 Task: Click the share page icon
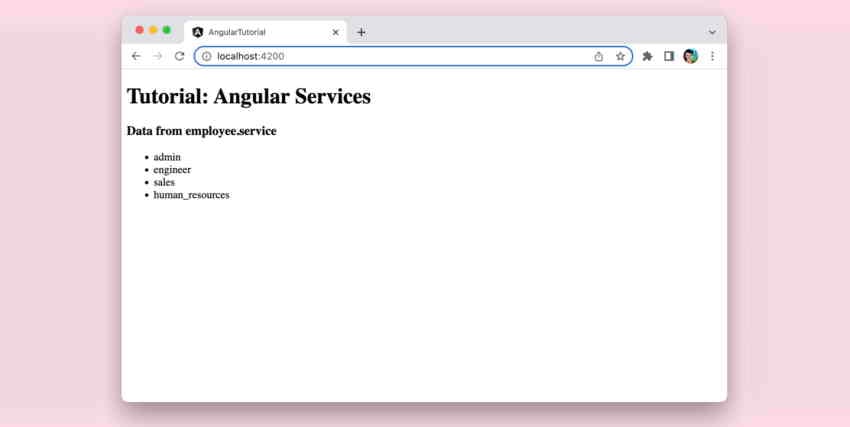pos(598,56)
